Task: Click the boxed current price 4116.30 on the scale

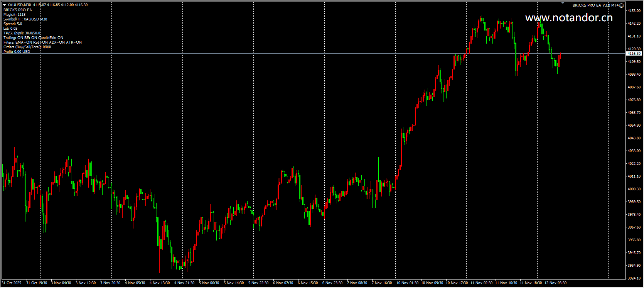Action: (x=634, y=54)
